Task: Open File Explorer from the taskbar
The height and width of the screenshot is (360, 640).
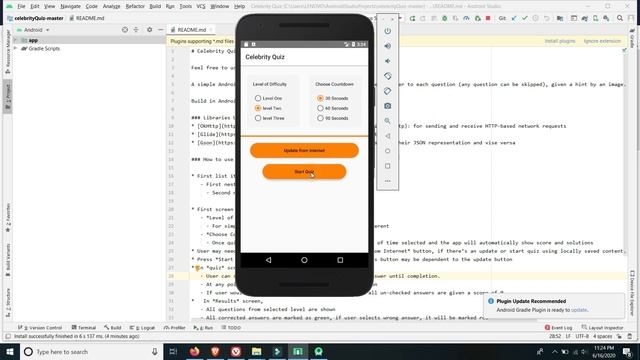Action: [x=256, y=351]
